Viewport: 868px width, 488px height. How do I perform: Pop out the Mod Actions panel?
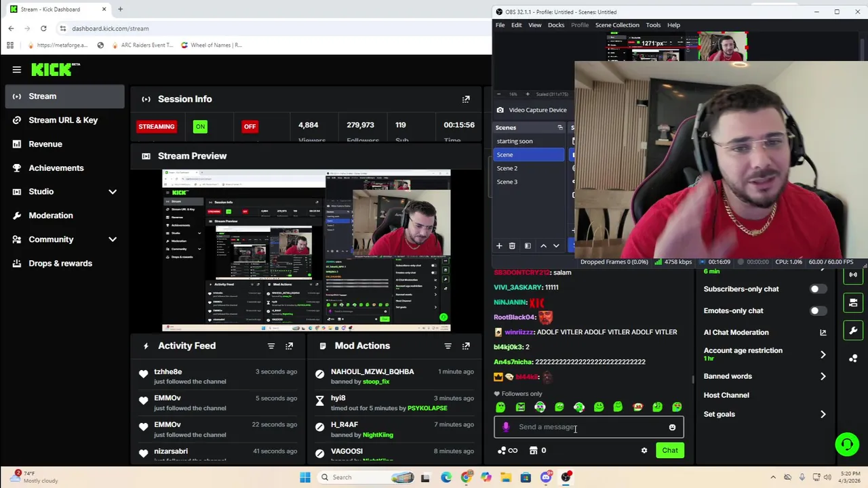466,346
